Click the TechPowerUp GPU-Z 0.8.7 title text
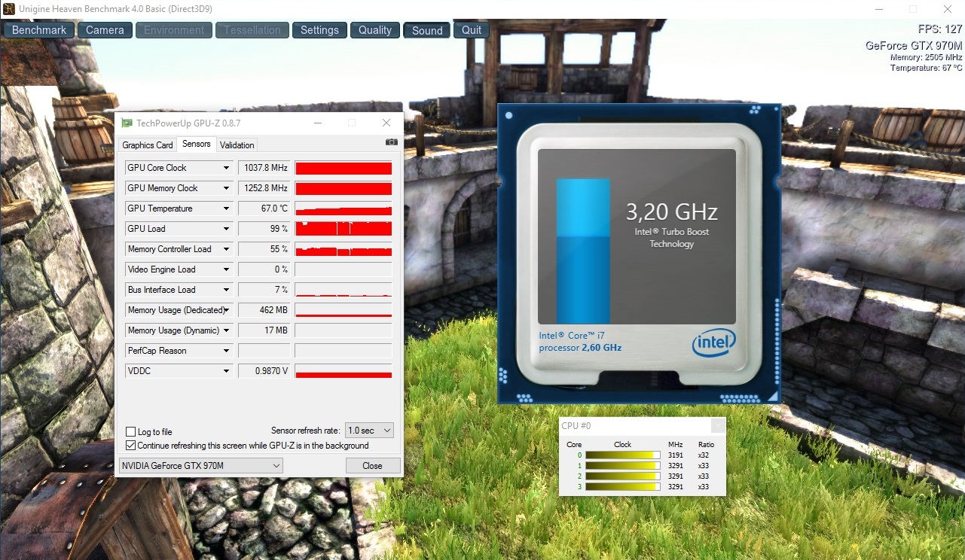This screenshot has width=965, height=560. [188, 123]
